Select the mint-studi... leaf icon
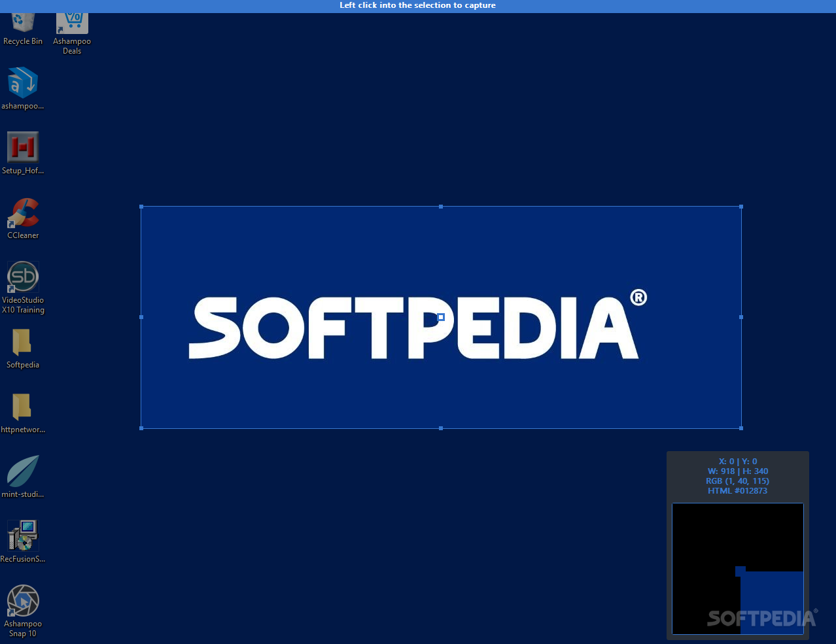The width and height of the screenshot is (836, 644). click(x=23, y=477)
